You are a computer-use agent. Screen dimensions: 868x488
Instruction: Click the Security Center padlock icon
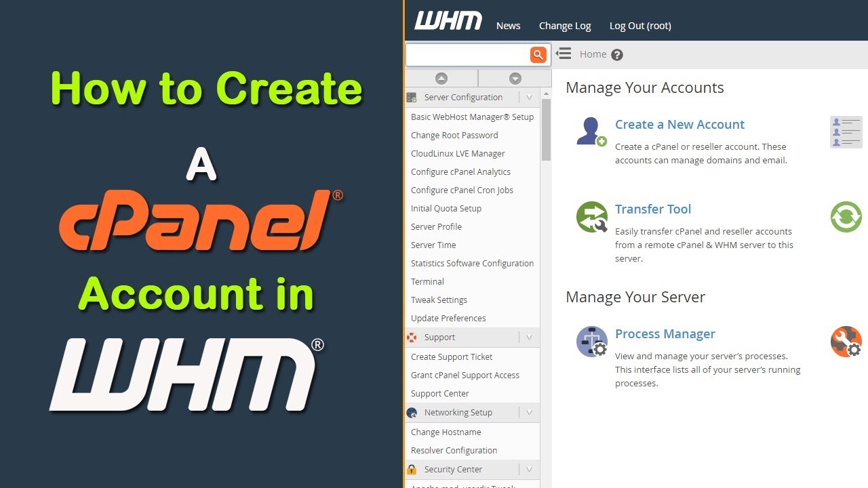pos(412,469)
